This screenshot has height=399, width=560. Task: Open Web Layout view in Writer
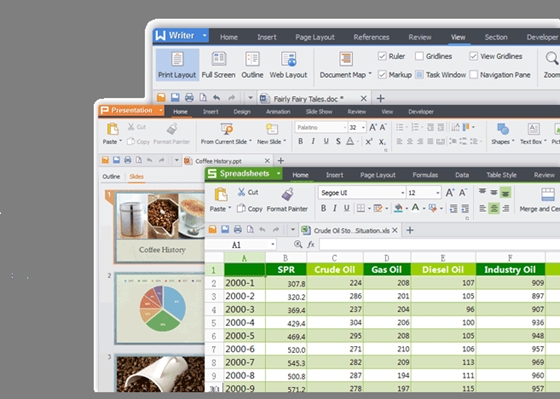click(x=288, y=65)
